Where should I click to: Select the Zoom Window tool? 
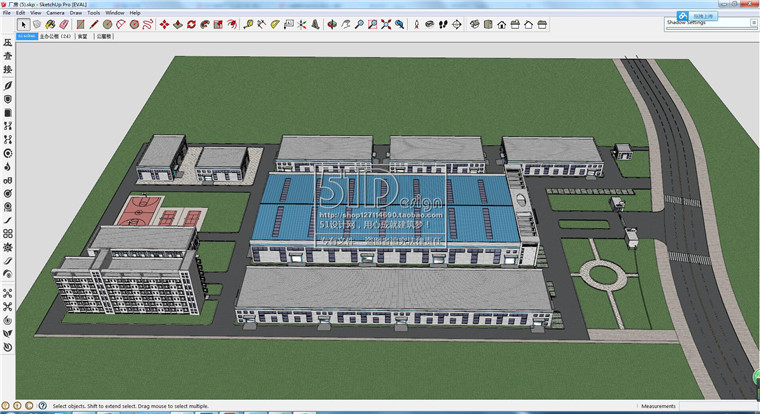click(372, 24)
